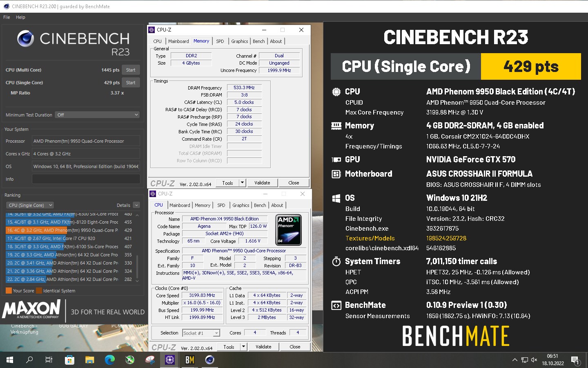Switch to SPD tab in upper CPU-Z
The image size is (588, 368).
click(x=220, y=41)
